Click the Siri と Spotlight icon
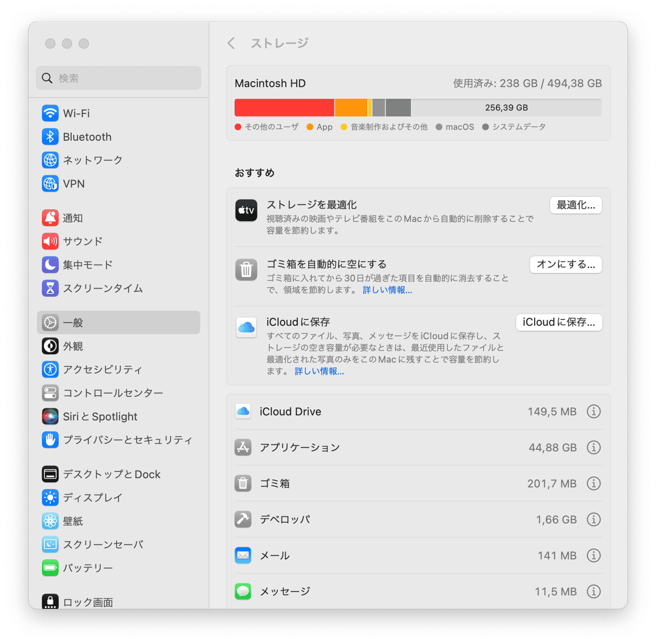656x644 pixels. (x=50, y=416)
